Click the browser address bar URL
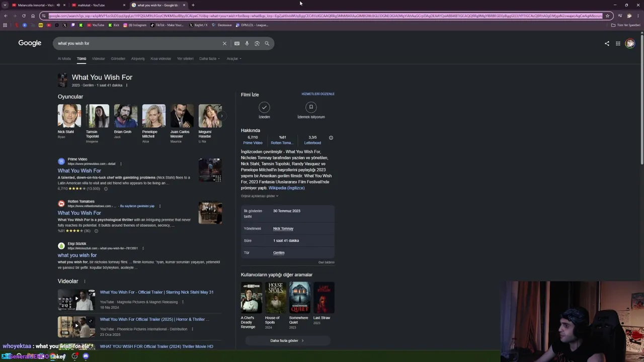 (x=325, y=16)
